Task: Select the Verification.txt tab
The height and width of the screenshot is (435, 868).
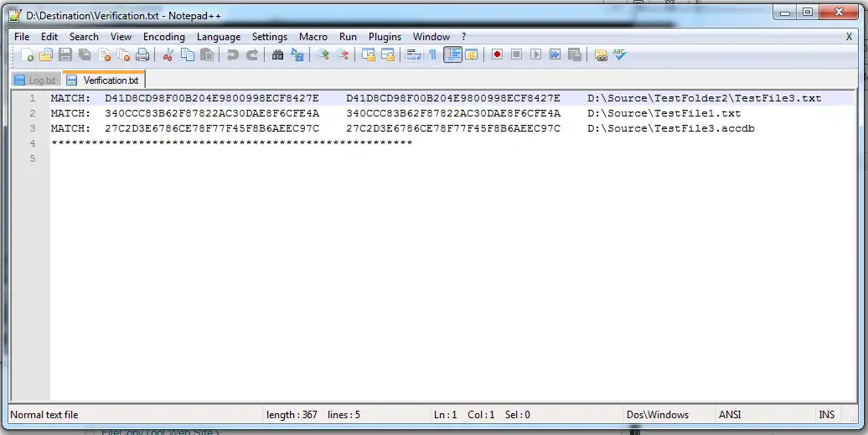Action: (x=104, y=80)
